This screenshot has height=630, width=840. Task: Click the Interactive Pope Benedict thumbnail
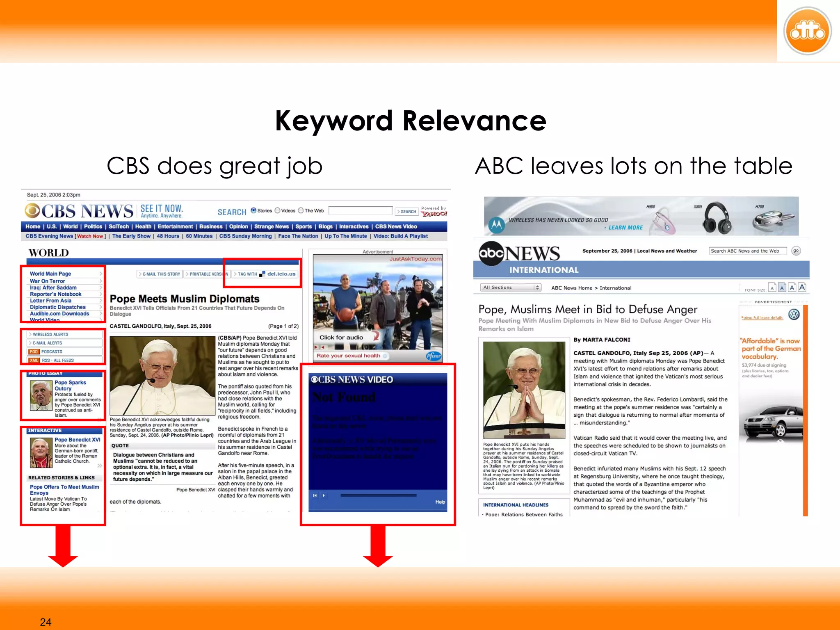click(41, 453)
